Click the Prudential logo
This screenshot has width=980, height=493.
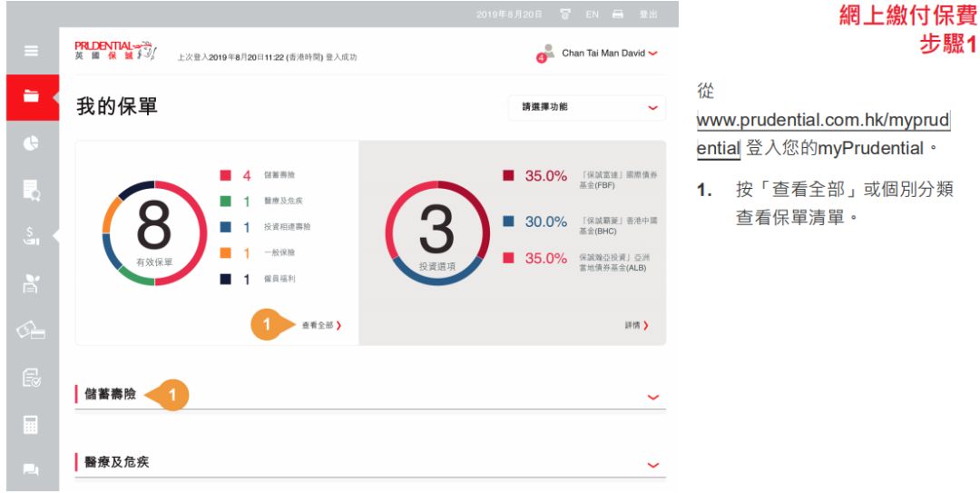(x=115, y=51)
